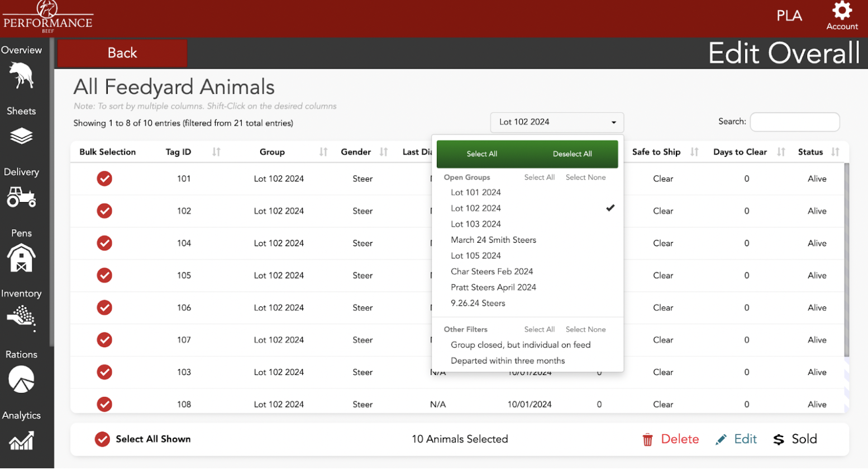Viewport: 868px width, 470px height.
Task: Choose March 24 Smith Steers group
Action: pyautogui.click(x=493, y=239)
